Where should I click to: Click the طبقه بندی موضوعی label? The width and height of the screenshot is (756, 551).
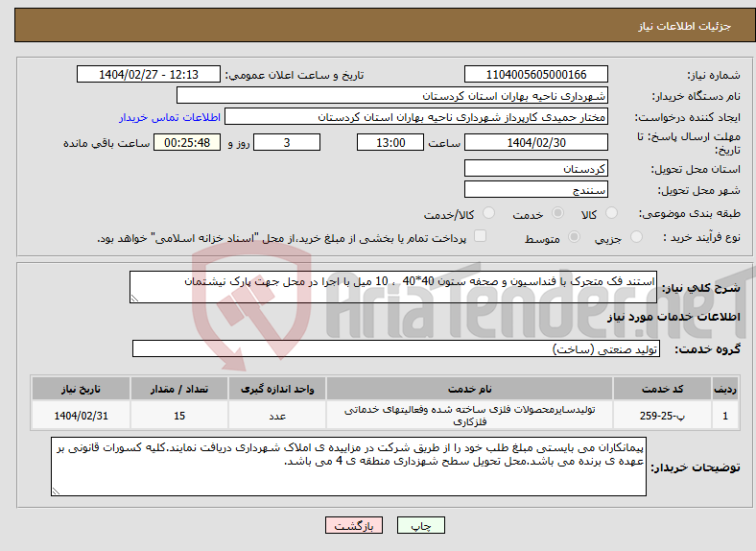click(x=690, y=213)
